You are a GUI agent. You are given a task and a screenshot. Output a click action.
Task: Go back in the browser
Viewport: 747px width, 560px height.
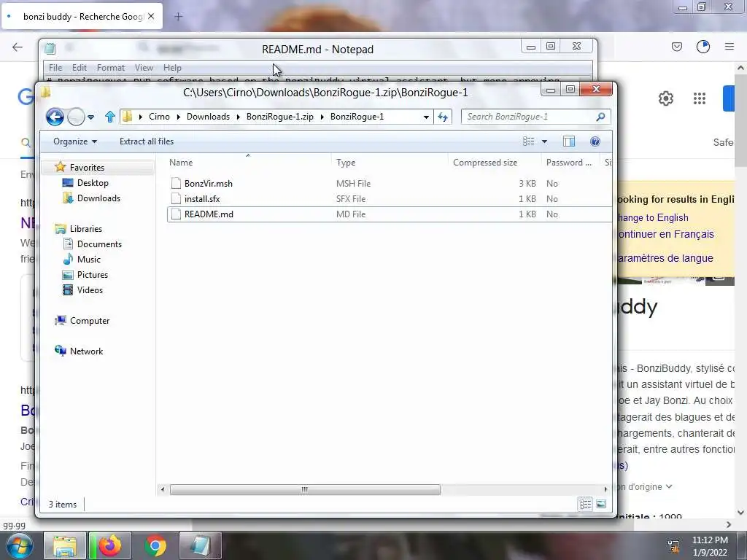pyautogui.click(x=18, y=47)
